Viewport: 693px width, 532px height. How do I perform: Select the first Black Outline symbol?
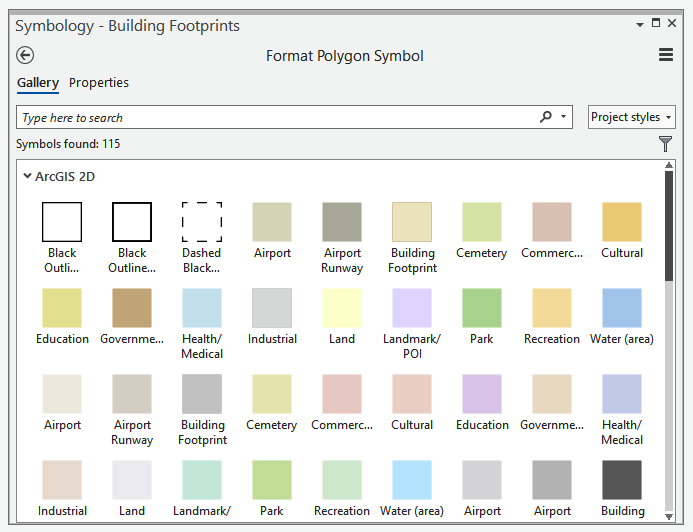click(x=62, y=222)
